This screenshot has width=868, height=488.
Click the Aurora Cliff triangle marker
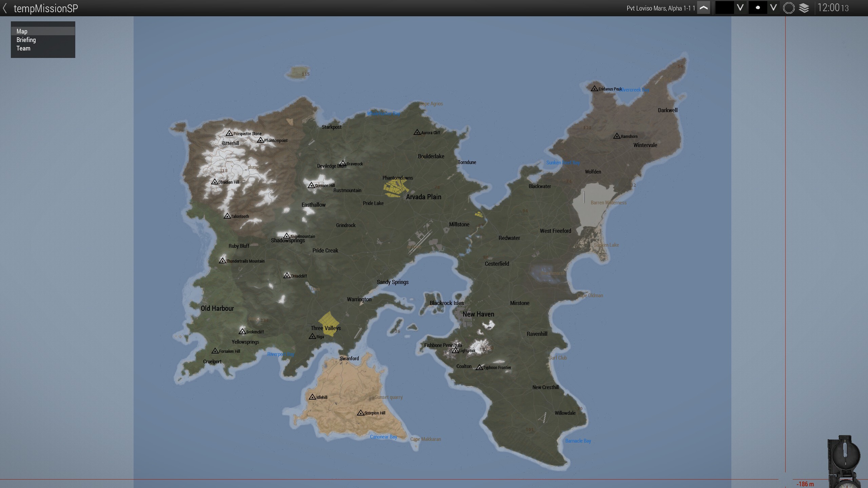coord(417,133)
